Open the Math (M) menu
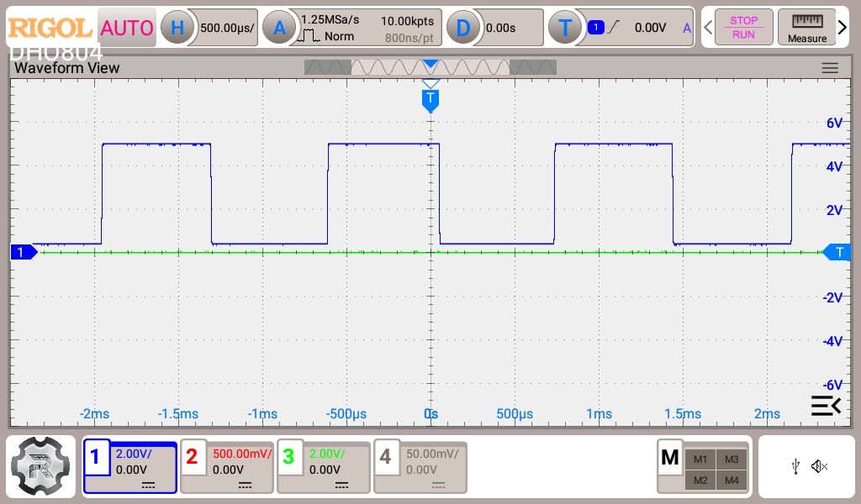Screen dimensions: 861x504 pos(670,457)
